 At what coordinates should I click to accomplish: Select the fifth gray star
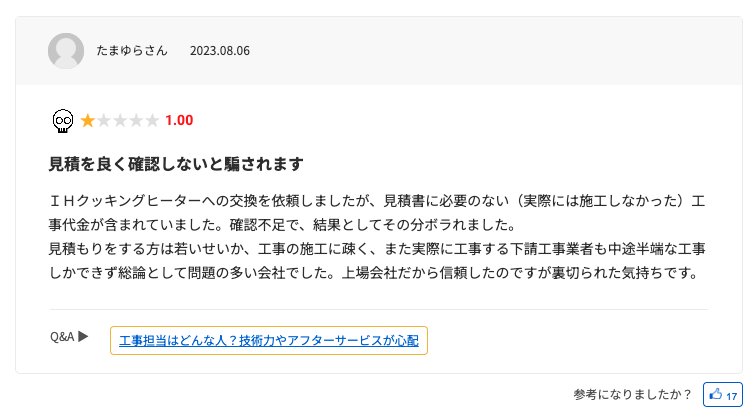(152, 121)
